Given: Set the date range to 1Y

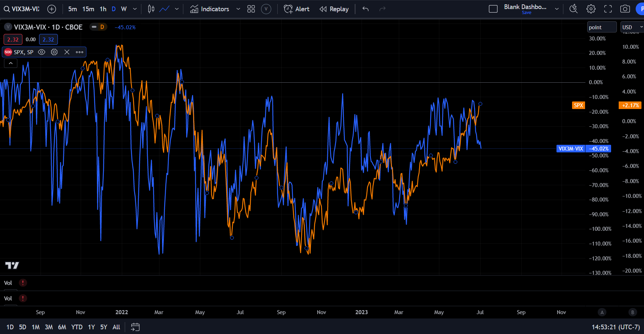Looking at the screenshot, I should pyautogui.click(x=91, y=327).
